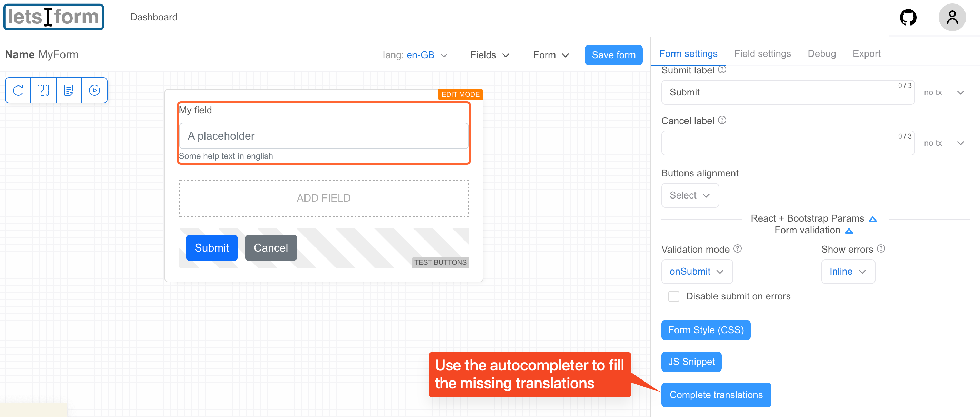Viewport: 980px width, 417px height.
Task: Click the reload form toolbar icon
Action: pos(18,91)
